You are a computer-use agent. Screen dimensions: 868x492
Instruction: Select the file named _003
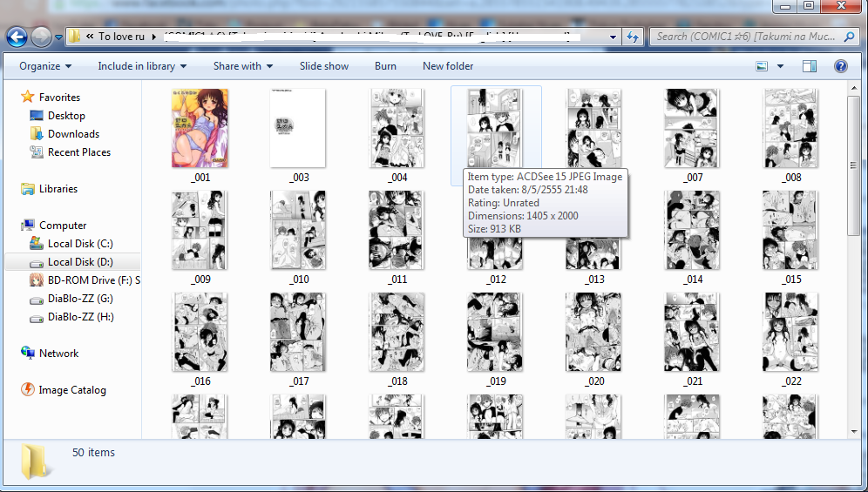[298, 136]
